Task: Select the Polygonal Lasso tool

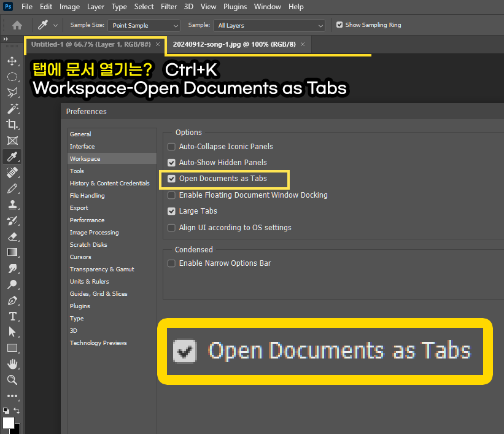Action: point(12,93)
